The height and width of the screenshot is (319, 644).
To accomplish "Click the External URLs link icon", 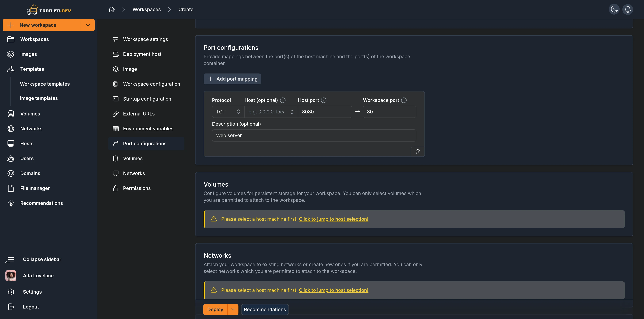I will [x=116, y=114].
